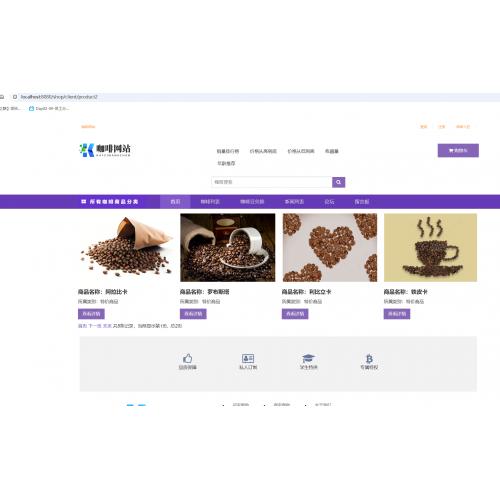Focus the product search text field
This screenshot has width=500, height=500.
pyautogui.click(x=272, y=182)
